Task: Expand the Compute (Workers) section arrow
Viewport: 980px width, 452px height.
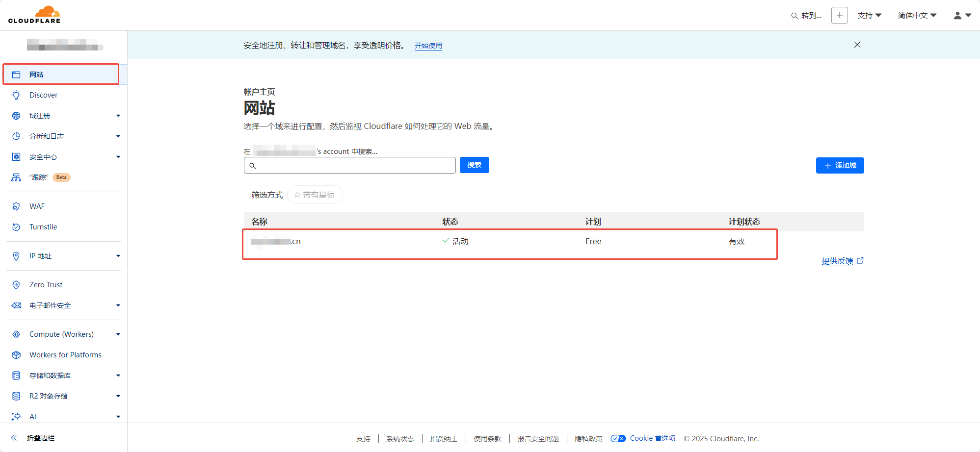Action: pos(118,334)
